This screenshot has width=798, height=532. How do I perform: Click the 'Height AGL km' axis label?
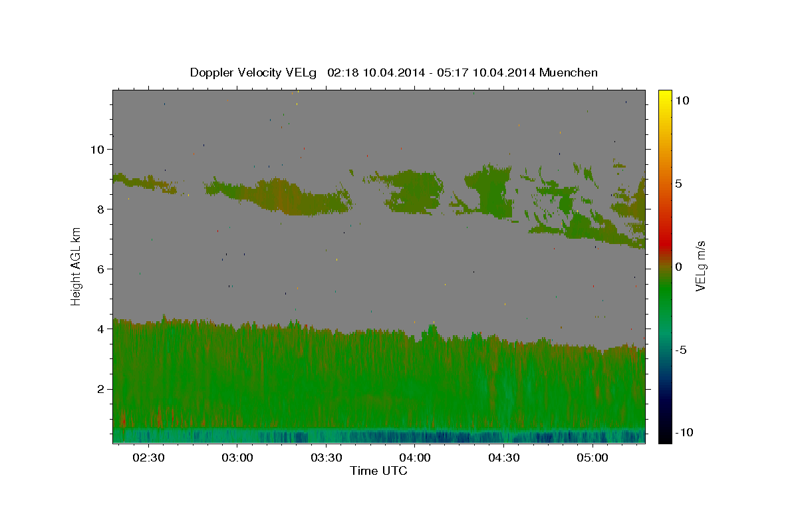pyautogui.click(x=76, y=266)
